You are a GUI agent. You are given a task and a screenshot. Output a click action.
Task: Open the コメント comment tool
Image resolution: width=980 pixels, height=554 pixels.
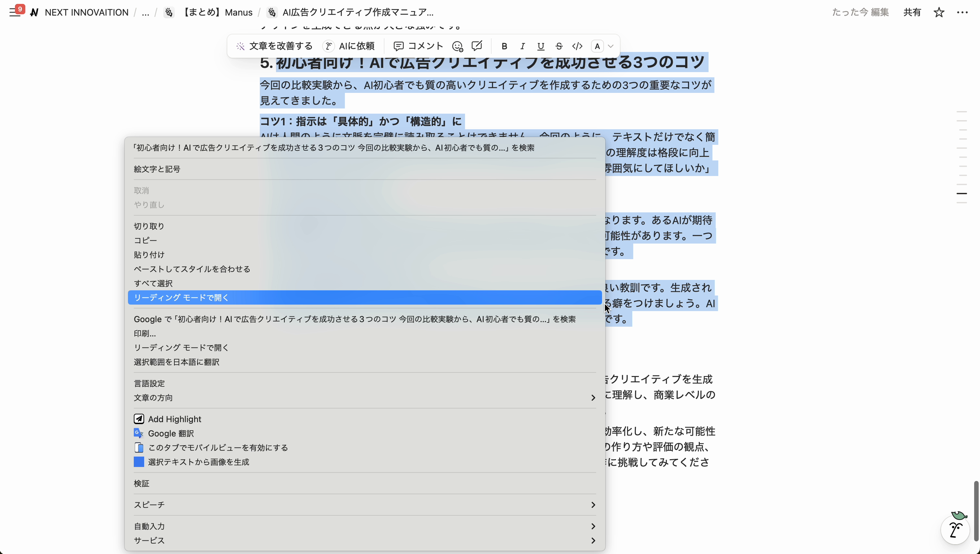point(418,46)
